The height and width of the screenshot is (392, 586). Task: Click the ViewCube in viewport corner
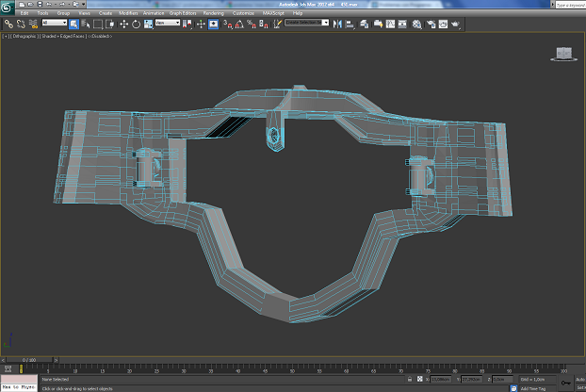(x=564, y=54)
